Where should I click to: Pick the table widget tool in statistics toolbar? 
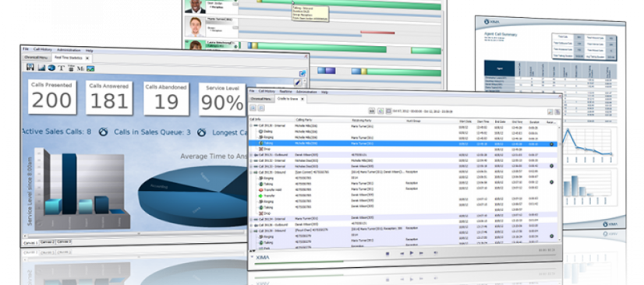click(71, 68)
